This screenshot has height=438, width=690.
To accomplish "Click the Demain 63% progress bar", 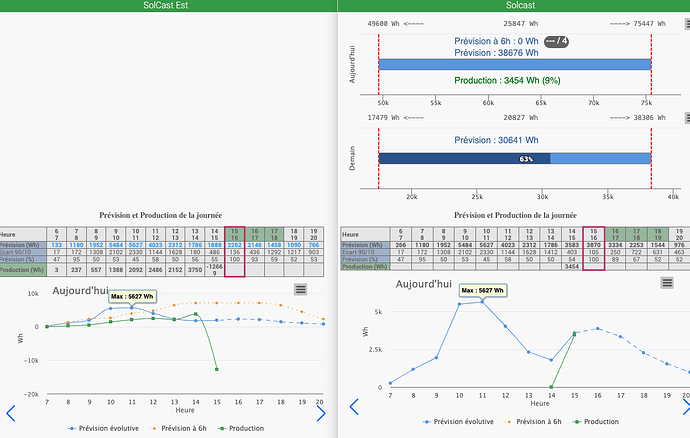I will click(x=464, y=158).
